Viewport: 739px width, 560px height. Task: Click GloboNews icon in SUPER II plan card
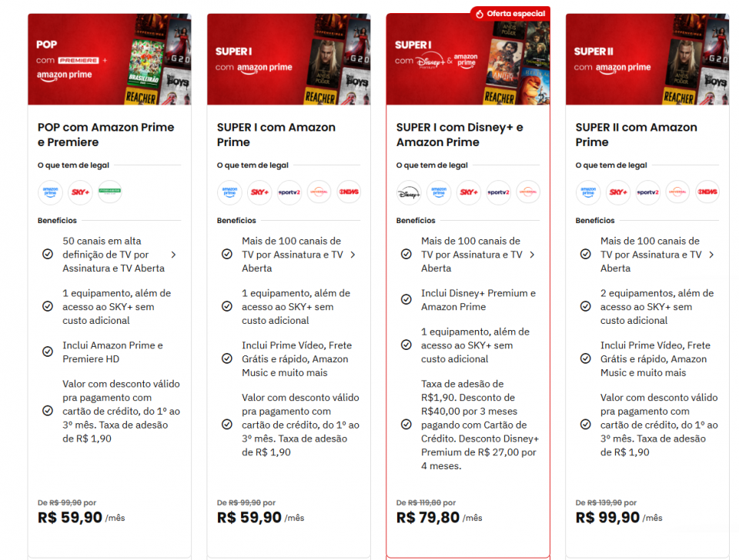coord(707,192)
